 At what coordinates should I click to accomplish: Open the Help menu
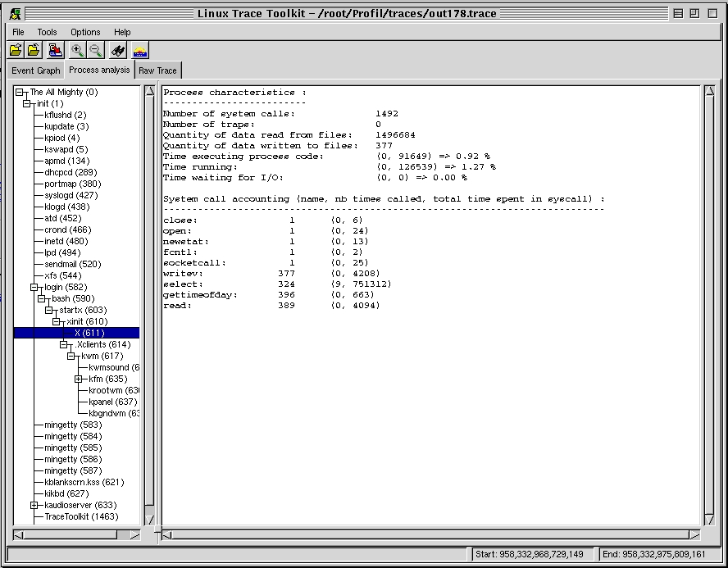(122, 32)
